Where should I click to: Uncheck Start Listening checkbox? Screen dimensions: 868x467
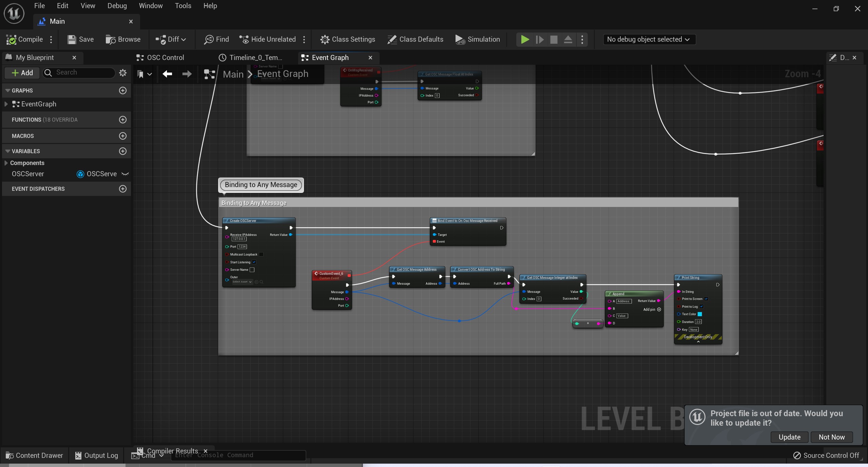click(x=254, y=262)
